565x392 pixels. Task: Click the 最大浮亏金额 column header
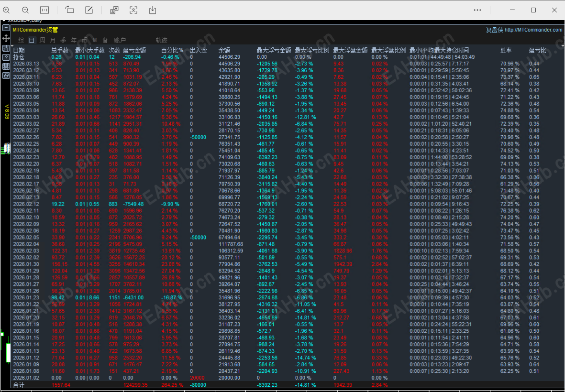(x=274, y=50)
